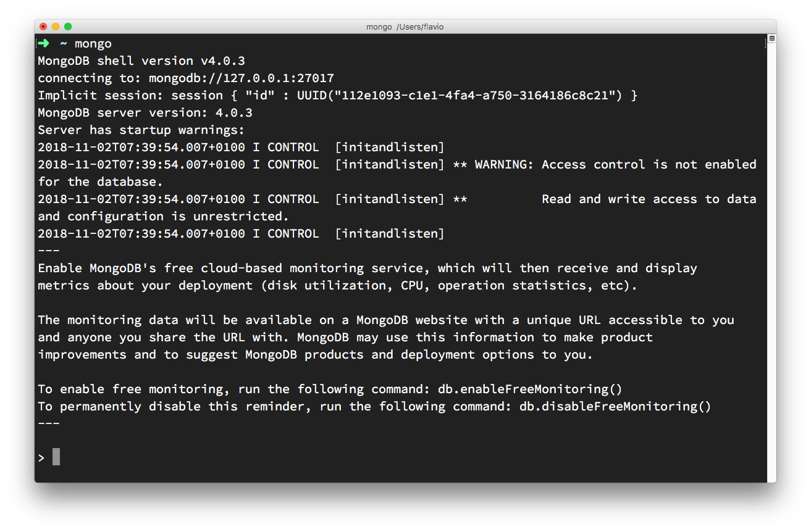
Task: Click the mongodb://127.0.0.1:27017 connection URL
Action: [241, 78]
